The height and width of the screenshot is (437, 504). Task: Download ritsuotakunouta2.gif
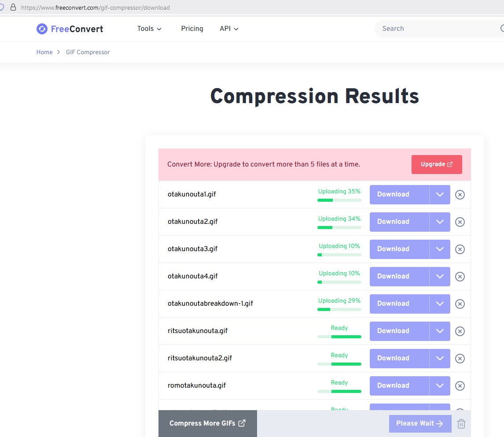coord(399,359)
